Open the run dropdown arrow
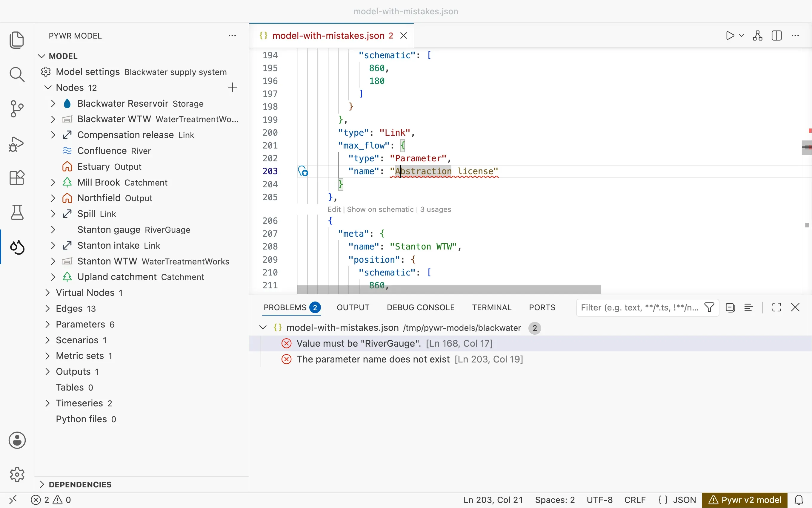Image resolution: width=812 pixels, height=508 pixels. pos(742,36)
